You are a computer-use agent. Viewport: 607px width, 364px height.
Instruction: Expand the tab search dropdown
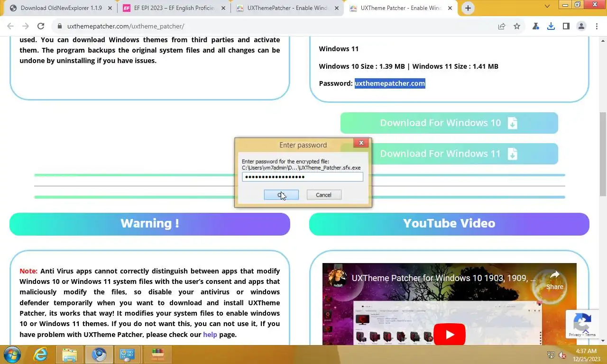(547, 6)
